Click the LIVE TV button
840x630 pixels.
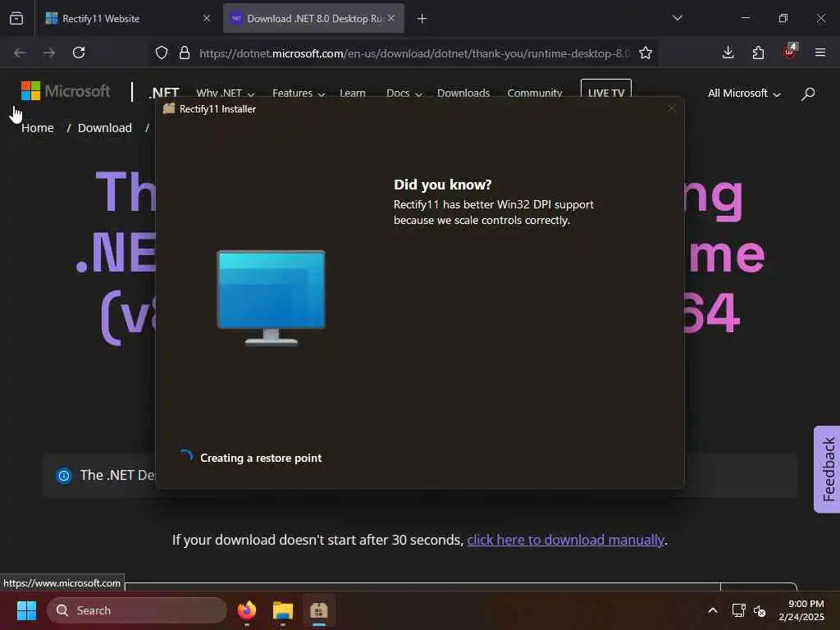[606, 90]
